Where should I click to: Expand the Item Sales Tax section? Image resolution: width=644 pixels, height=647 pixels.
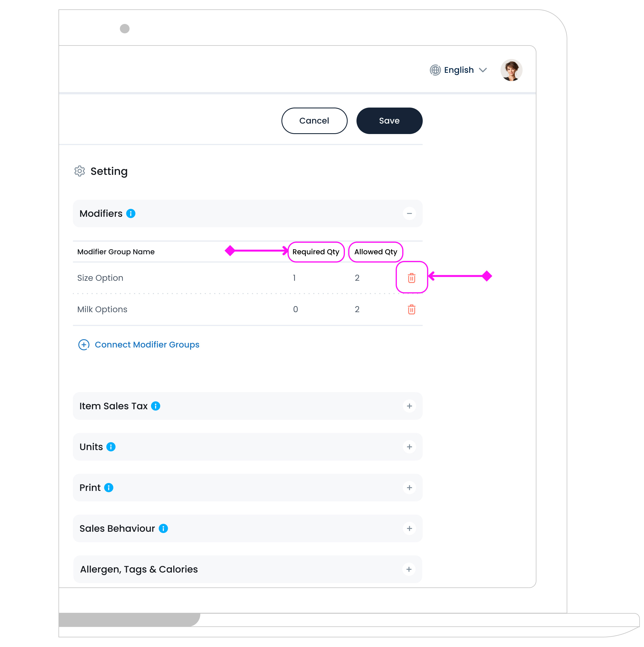click(409, 406)
